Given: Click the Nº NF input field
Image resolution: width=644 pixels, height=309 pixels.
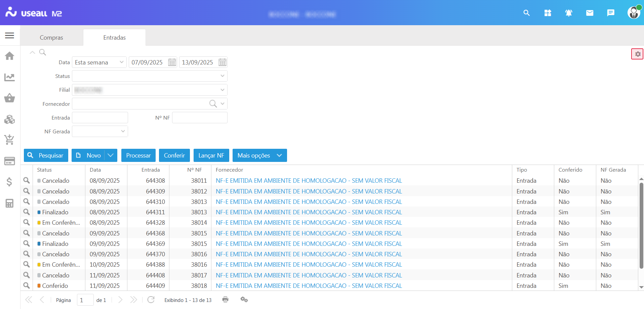Looking at the screenshot, I should (200, 118).
